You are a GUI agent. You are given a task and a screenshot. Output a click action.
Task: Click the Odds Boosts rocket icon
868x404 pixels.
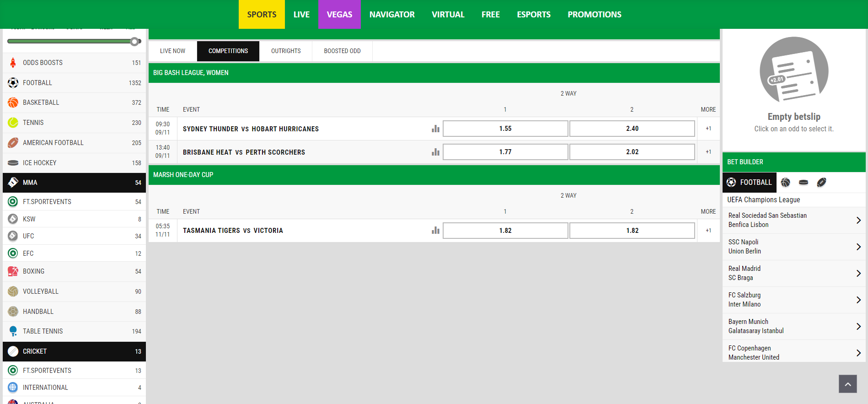point(13,63)
